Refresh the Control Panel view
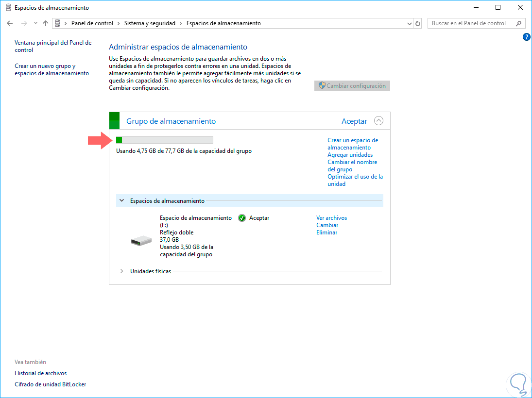This screenshot has width=532, height=398. (418, 23)
